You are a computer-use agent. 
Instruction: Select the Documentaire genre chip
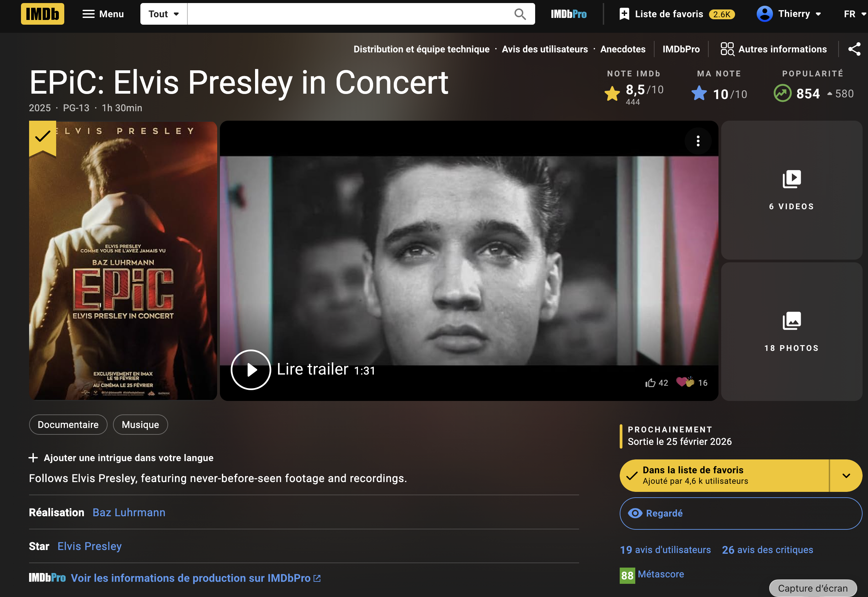point(68,425)
